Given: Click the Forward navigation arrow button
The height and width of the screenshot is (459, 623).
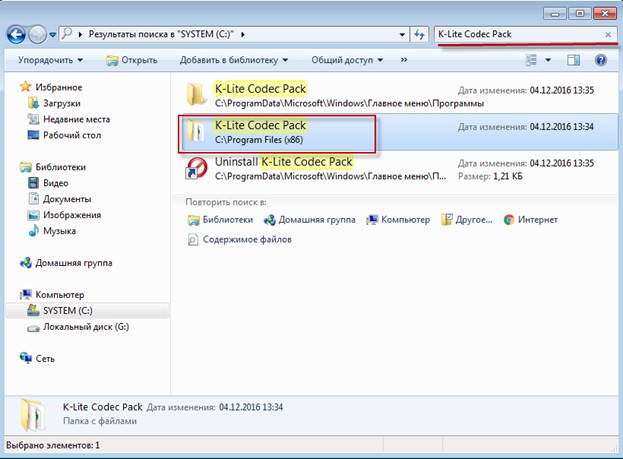Looking at the screenshot, I should (38, 35).
